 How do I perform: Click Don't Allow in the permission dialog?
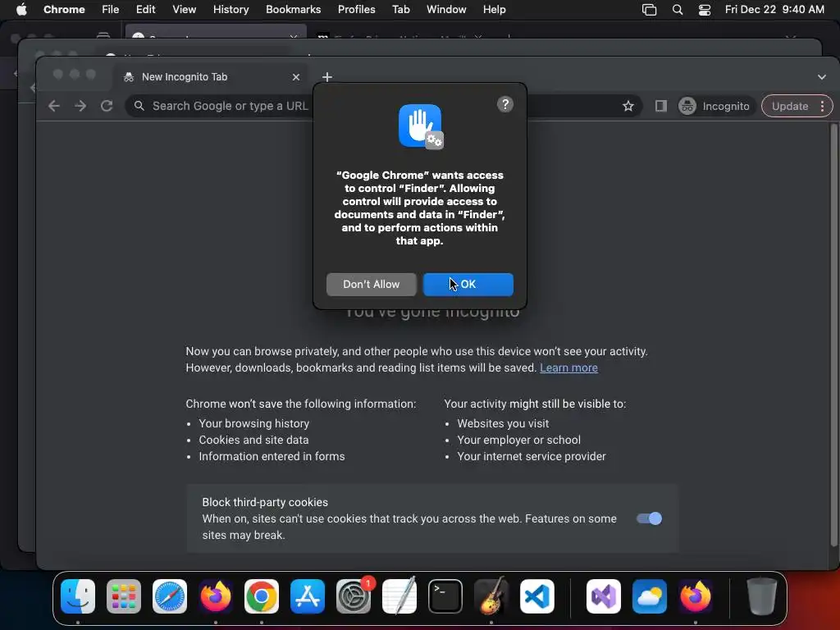tap(371, 284)
